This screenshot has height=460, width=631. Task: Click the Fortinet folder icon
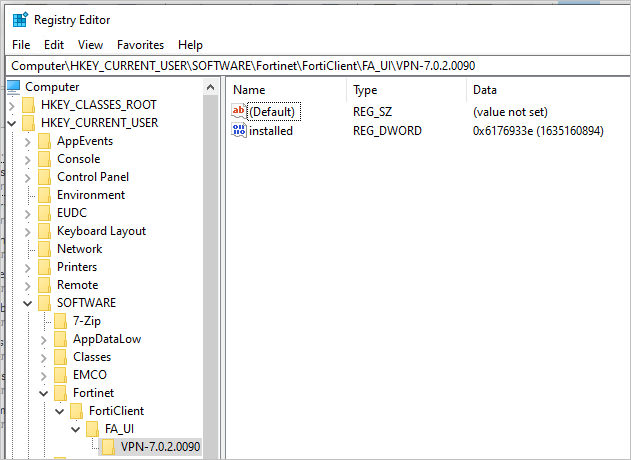[61, 393]
